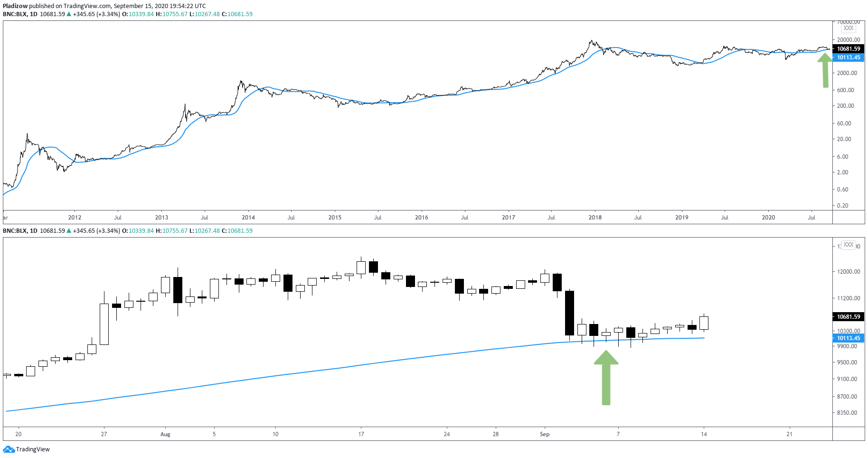Click the TradingView logo icon
This screenshot has height=458, width=868.
(x=9, y=449)
